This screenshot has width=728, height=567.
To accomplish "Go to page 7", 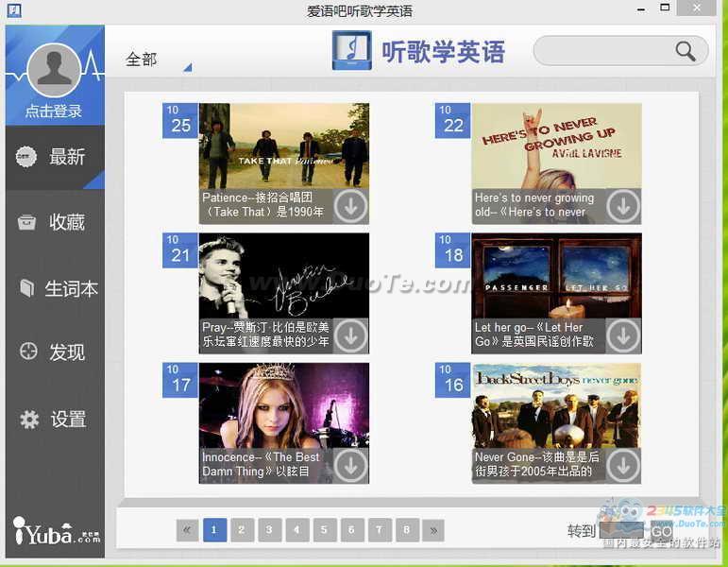I will point(379,530).
